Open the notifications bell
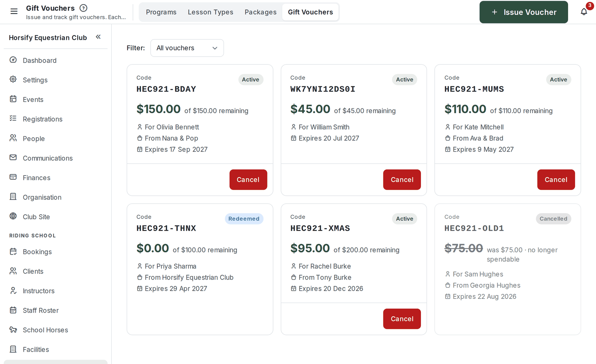Image resolution: width=596 pixels, height=364 pixels. click(x=584, y=12)
